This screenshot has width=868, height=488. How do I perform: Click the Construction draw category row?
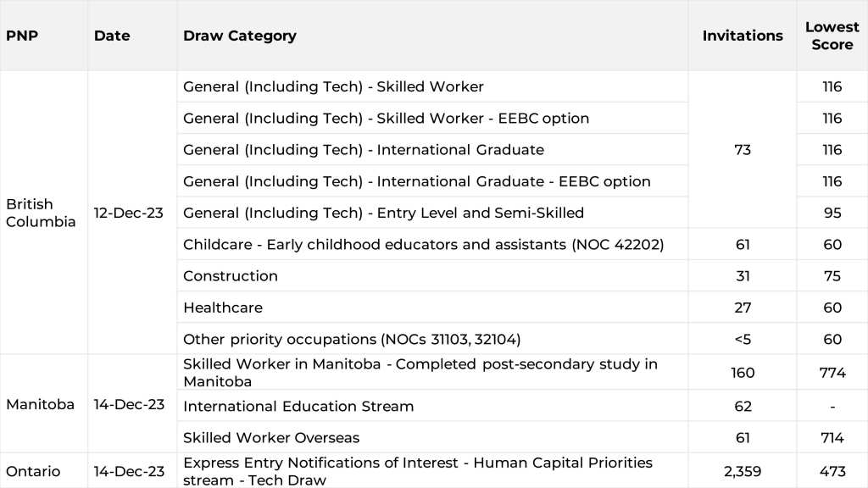coord(231,275)
